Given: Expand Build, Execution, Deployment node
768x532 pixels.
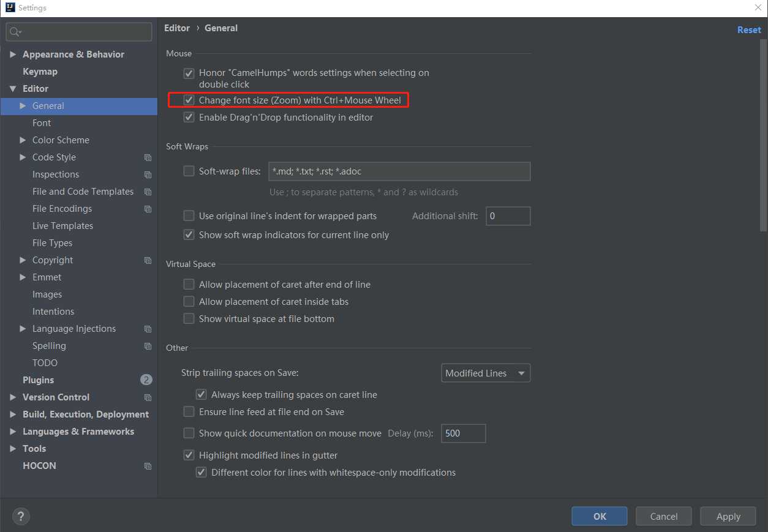Looking at the screenshot, I should 13,414.
